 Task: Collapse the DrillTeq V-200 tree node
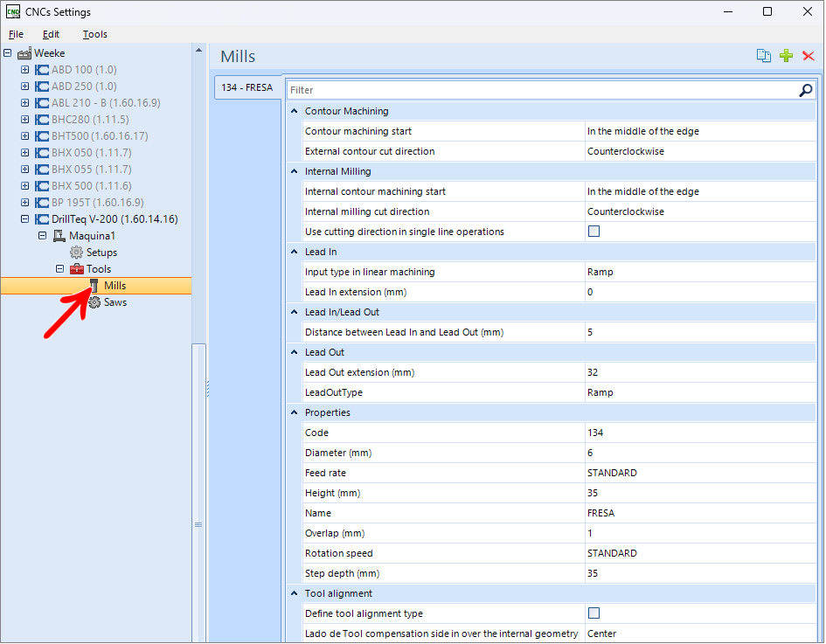(24, 218)
